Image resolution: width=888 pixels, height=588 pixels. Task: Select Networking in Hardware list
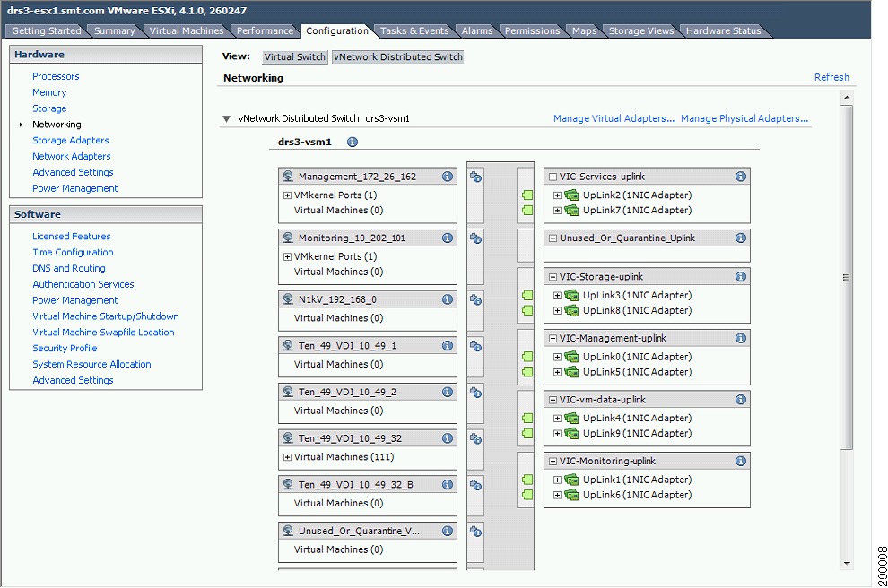pos(57,125)
